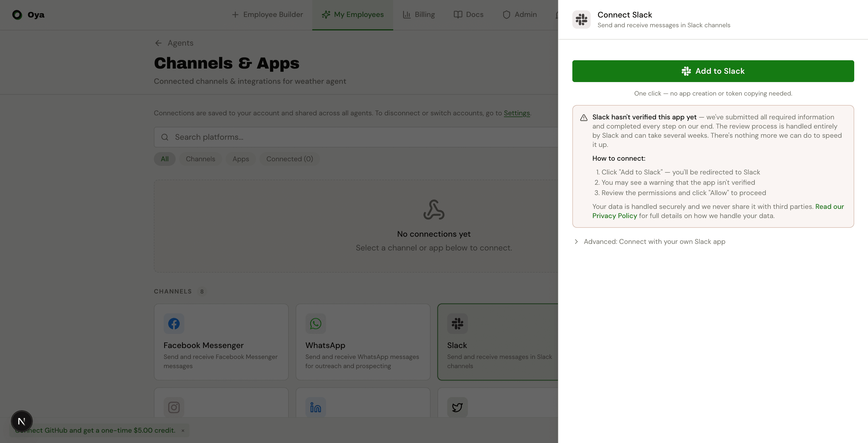The image size is (868, 443).
Task: Select the WhatsApp channel icon
Action: 315,323
